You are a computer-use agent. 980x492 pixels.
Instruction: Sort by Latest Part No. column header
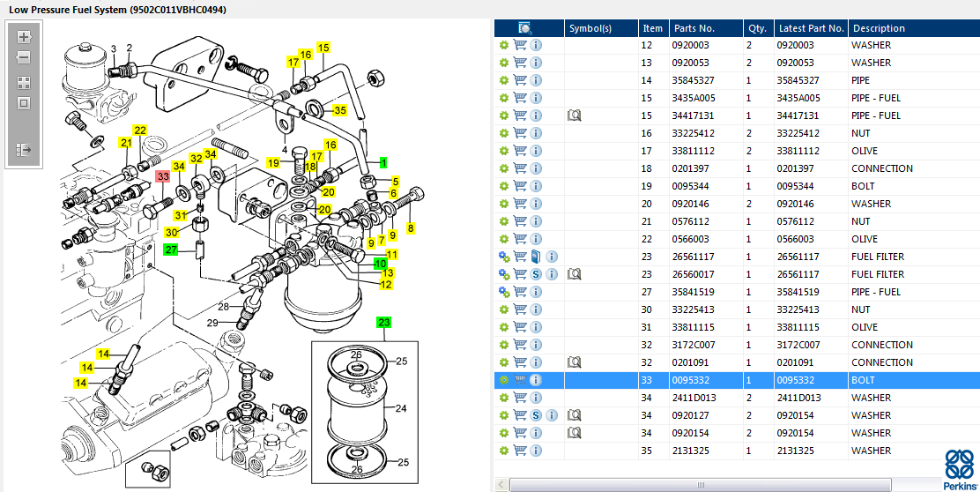(x=812, y=28)
